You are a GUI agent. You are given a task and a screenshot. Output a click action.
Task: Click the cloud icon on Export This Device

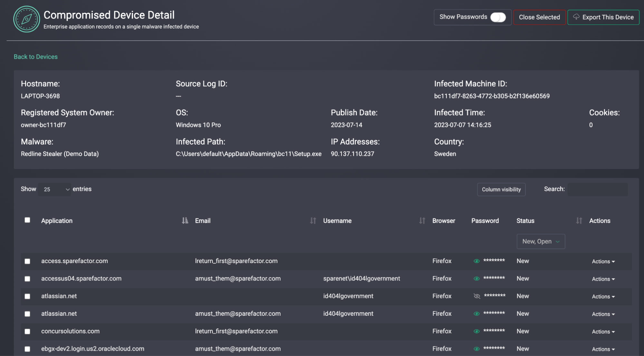coord(576,17)
